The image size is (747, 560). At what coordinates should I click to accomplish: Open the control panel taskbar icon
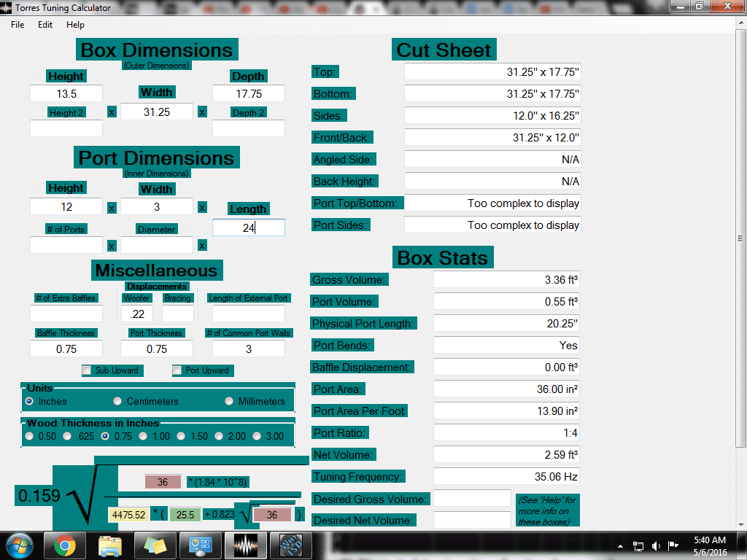point(201,545)
